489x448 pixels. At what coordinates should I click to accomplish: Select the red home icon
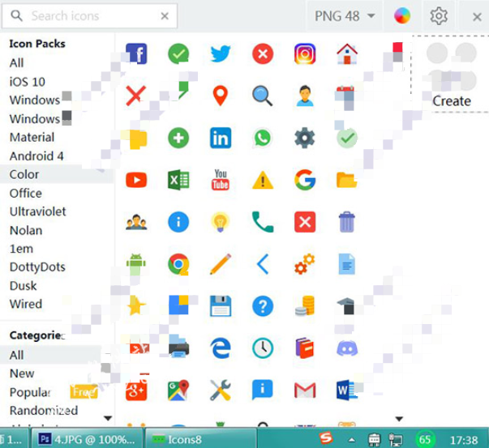point(347,53)
